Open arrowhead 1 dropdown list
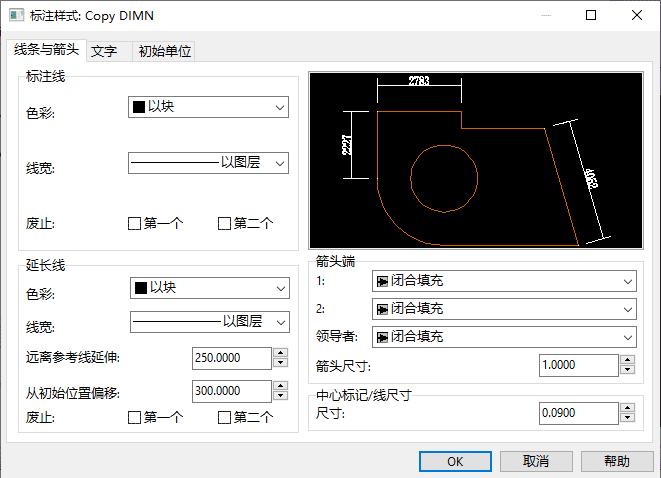 pos(503,282)
